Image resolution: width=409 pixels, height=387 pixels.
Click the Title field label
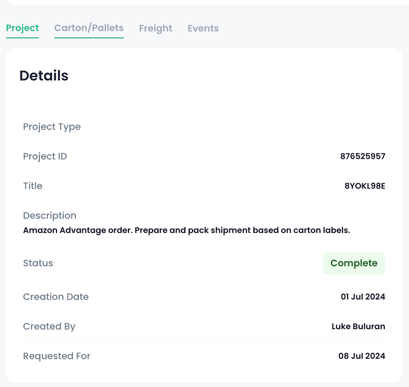coord(33,186)
